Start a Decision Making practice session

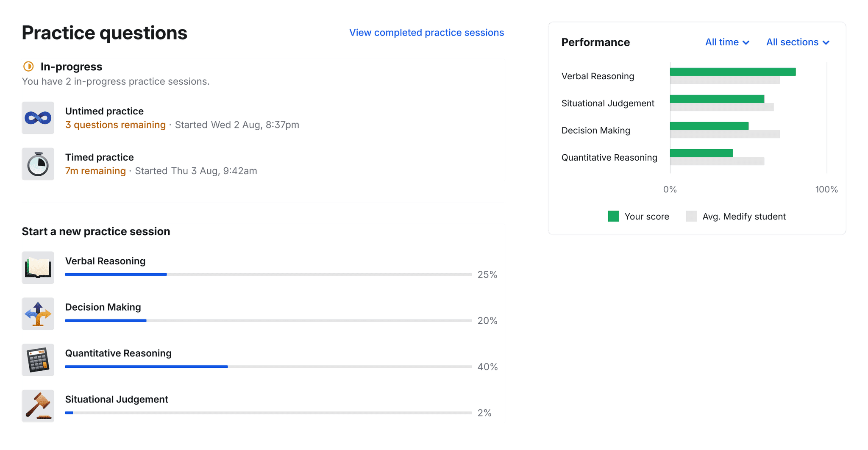pos(103,307)
